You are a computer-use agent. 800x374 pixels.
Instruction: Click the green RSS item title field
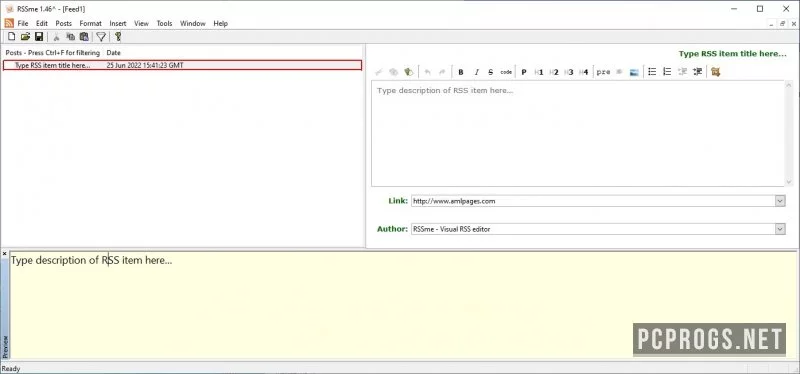coord(732,54)
